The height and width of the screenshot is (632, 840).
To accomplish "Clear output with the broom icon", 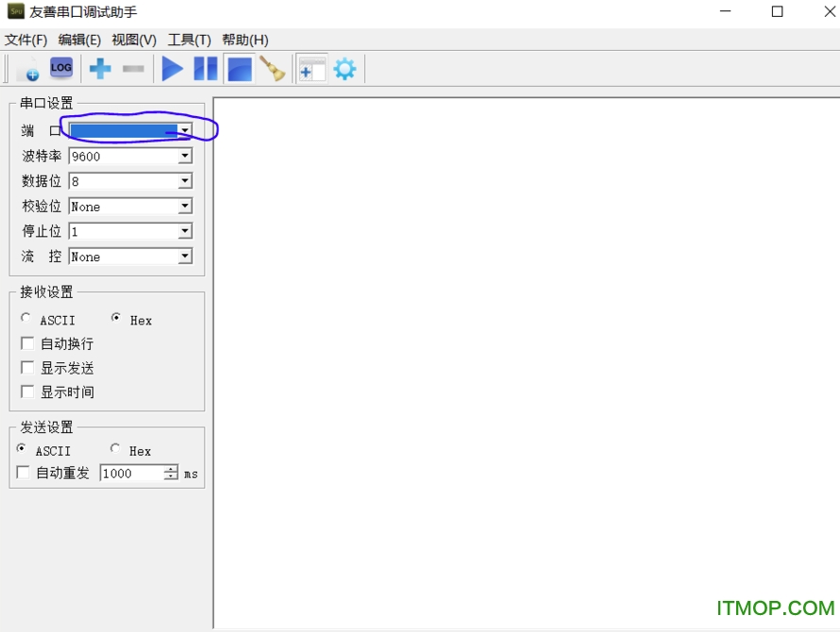I will tap(273, 69).
